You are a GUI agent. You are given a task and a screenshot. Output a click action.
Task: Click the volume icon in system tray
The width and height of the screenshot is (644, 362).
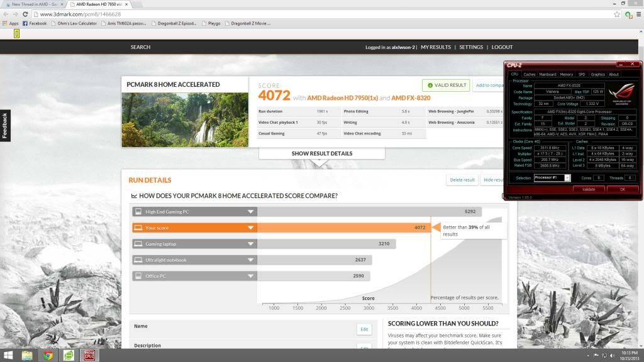pyautogui.click(x=613, y=356)
